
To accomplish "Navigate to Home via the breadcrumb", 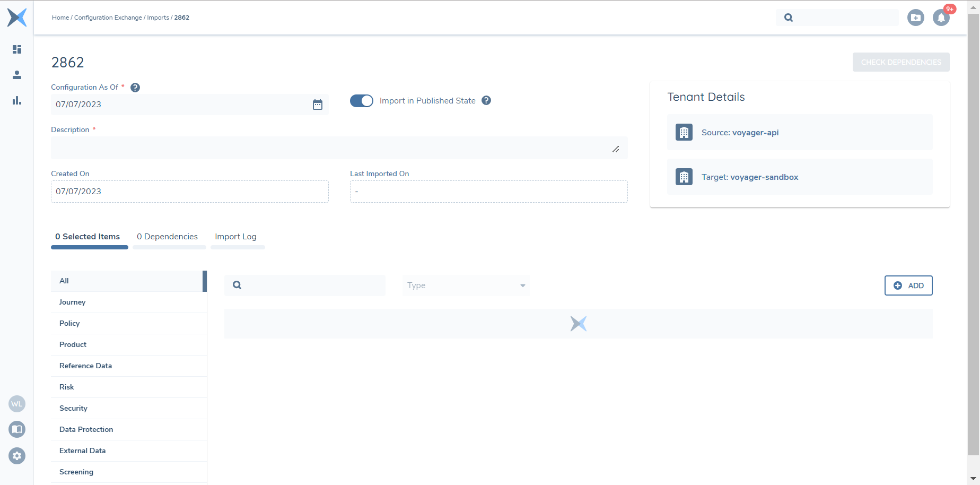I will point(60,18).
